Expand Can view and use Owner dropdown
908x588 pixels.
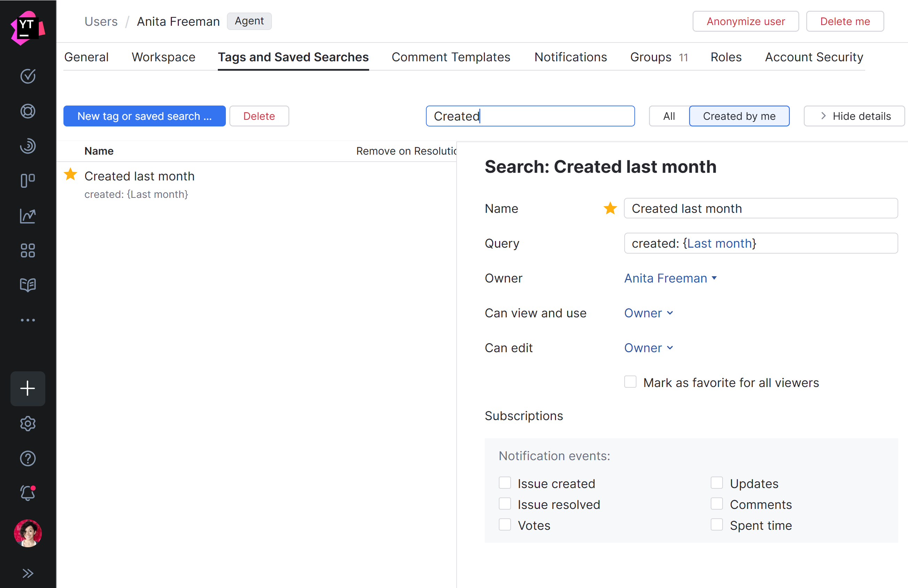(x=648, y=313)
